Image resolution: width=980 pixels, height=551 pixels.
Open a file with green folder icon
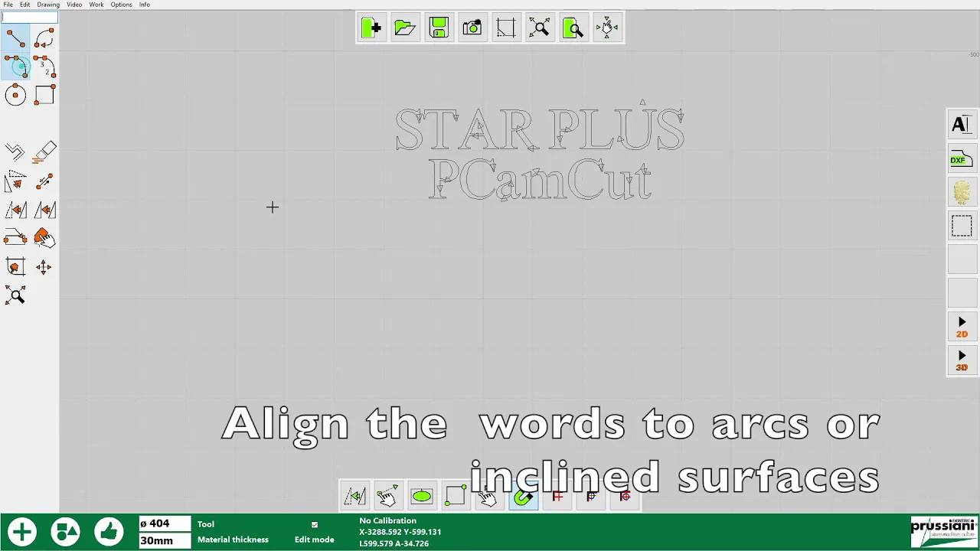405,28
